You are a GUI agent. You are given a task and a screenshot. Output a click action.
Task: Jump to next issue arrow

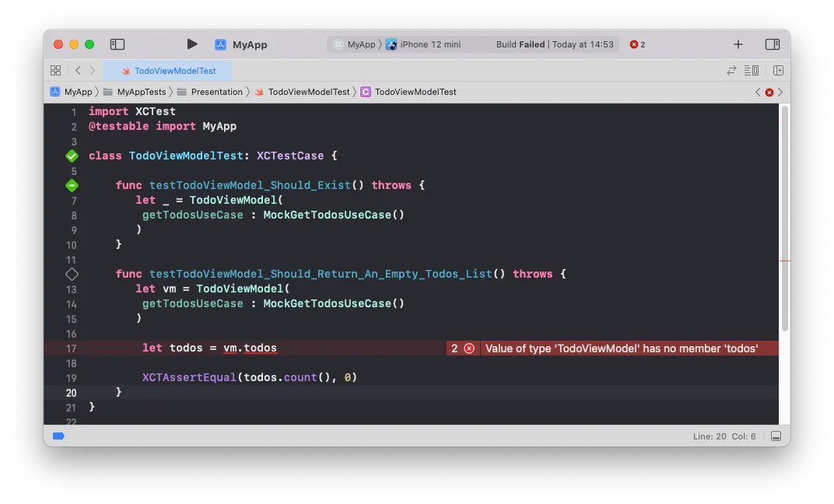(780, 93)
